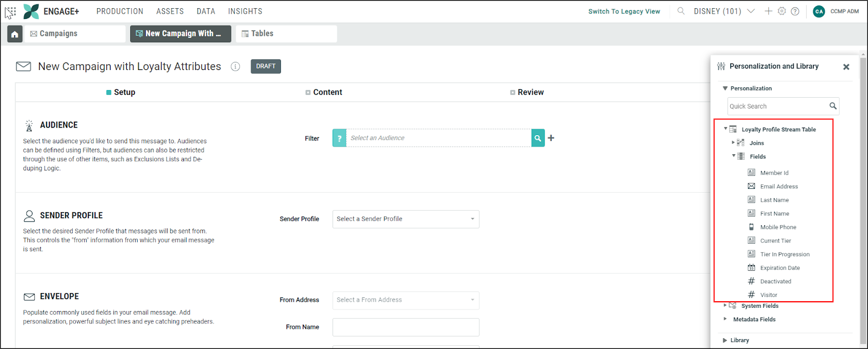Switch to the Tables tab
868x349 pixels.
pyautogui.click(x=286, y=34)
